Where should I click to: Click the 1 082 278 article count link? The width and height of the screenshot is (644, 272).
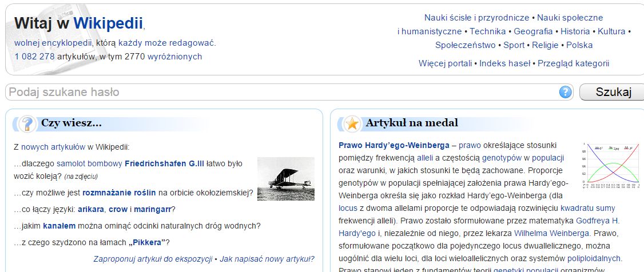[34, 57]
